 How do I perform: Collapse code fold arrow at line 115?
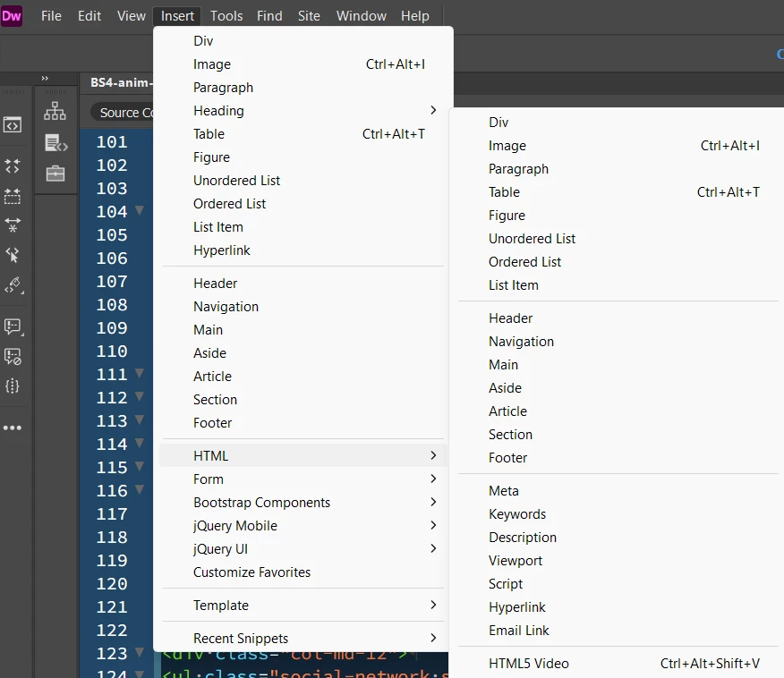[x=140, y=466]
